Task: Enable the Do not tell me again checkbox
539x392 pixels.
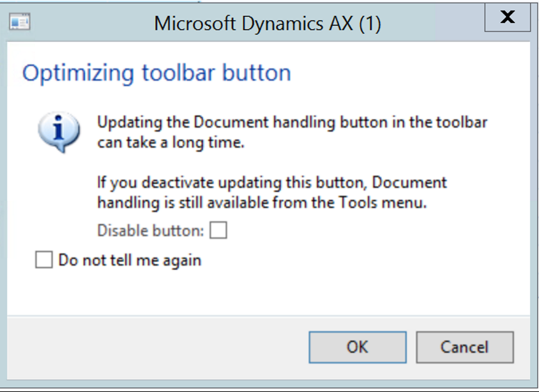Action: (44, 259)
